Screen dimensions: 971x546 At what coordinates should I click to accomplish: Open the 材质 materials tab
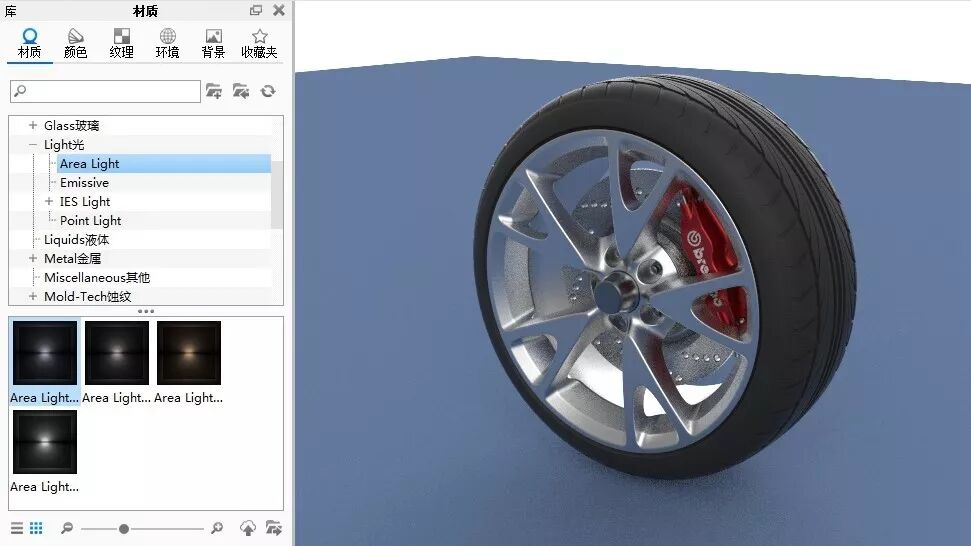[29, 43]
